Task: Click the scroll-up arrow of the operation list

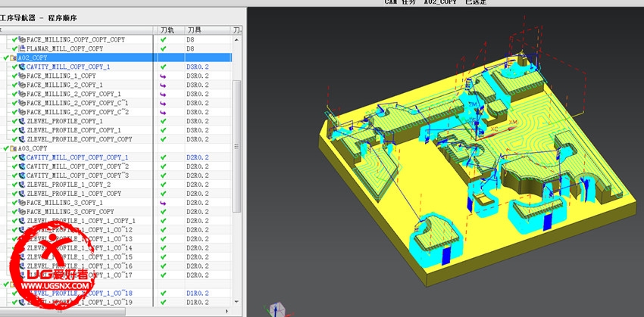Action: click(x=237, y=39)
